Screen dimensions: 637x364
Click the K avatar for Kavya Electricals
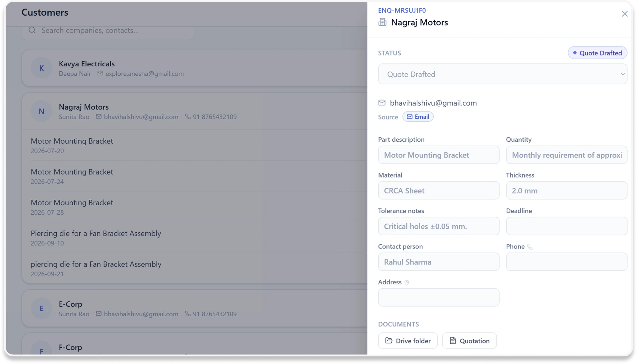pos(41,68)
